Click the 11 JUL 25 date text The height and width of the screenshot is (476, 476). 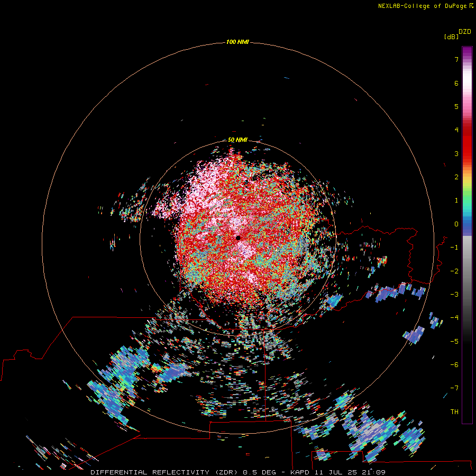pyautogui.click(x=336, y=472)
